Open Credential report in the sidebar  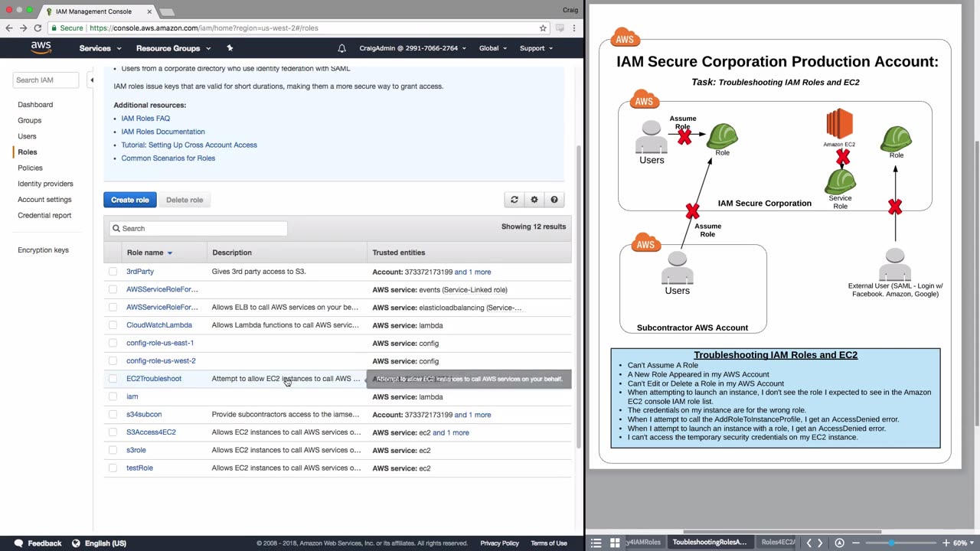pos(44,215)
